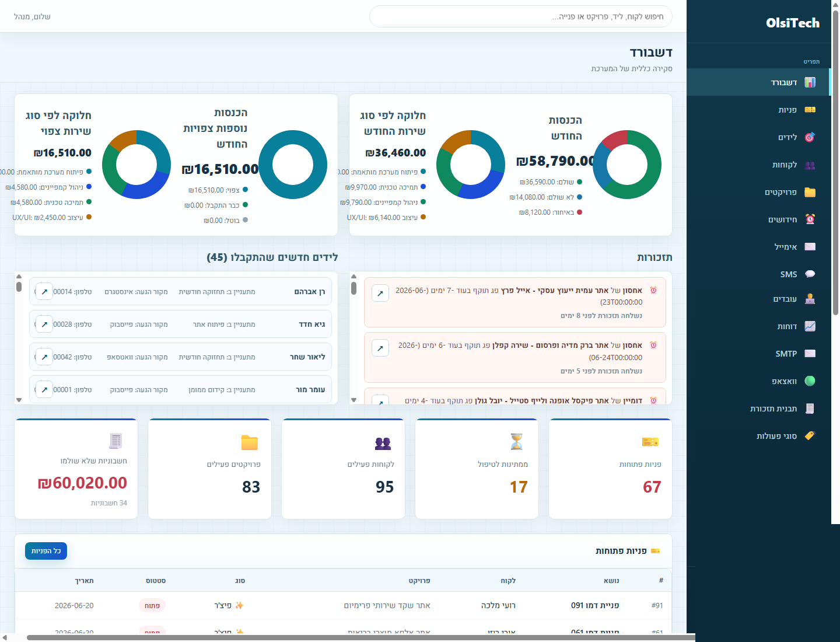
Task: Click the שלום, מנהל greeting text
Action: [x=32, y=17]
